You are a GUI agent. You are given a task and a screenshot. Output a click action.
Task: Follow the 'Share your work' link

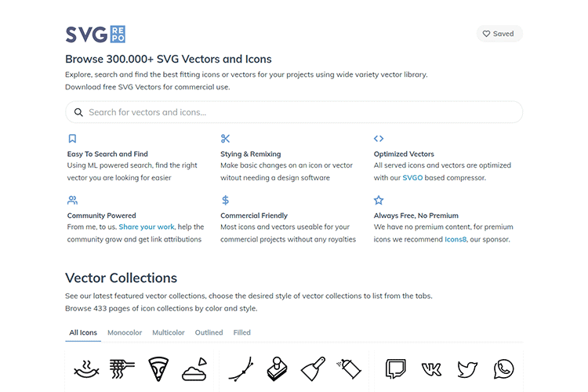tap(147, 227)
